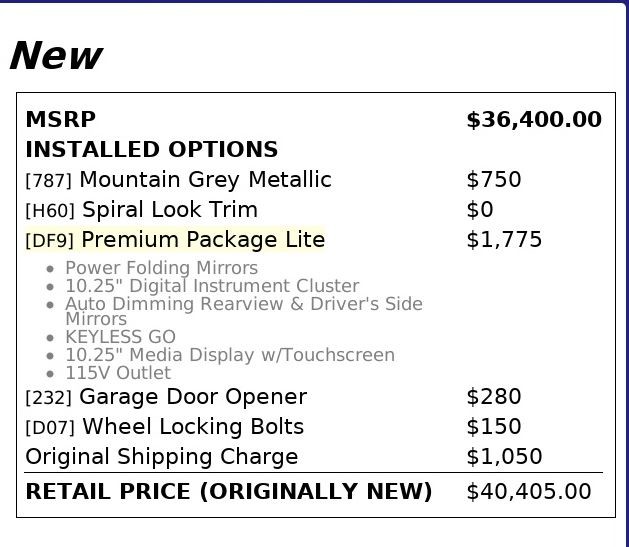Click the 10.25" Media Display w/Touchscreen item
This screenshot has width=629, height=547.
point(229,355)
